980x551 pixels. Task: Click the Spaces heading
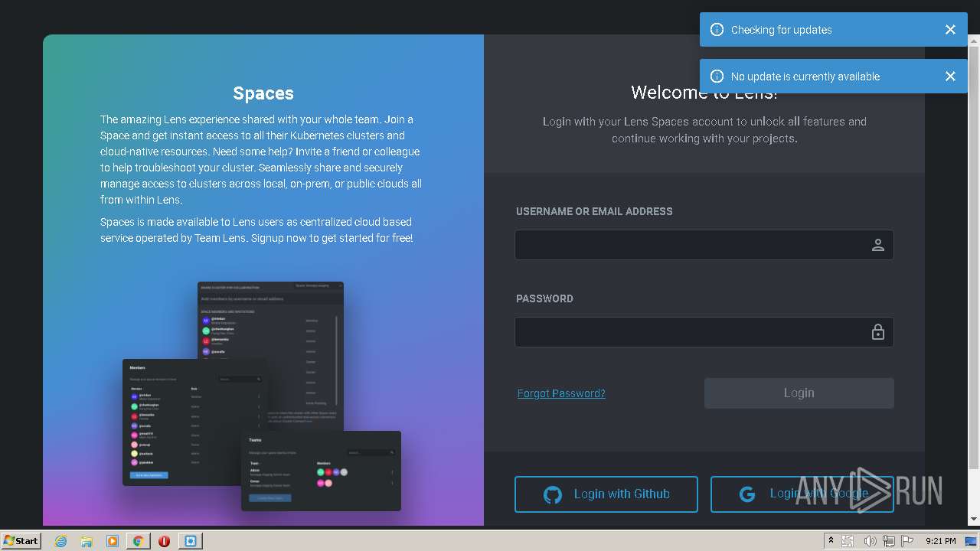263,93
